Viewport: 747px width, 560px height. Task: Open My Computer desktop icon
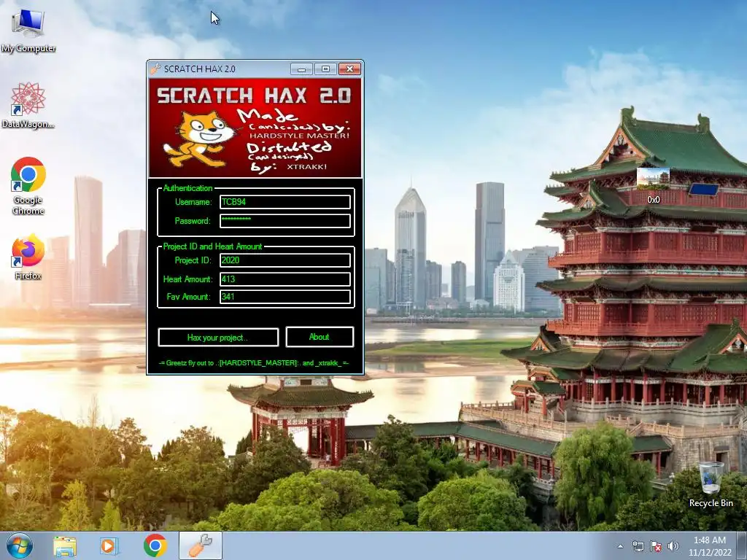(x=28, y=31)
